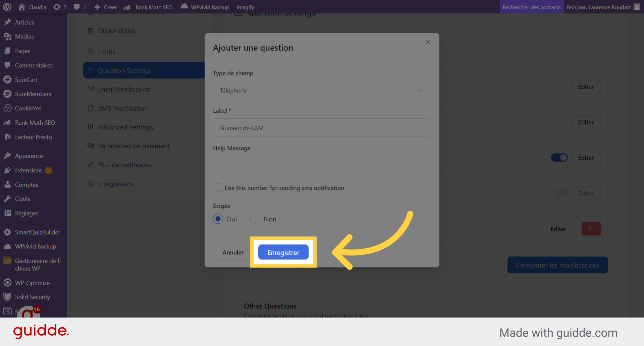
Task: Click the Comptes user icon in sidebar
Action: coord(7,185)
